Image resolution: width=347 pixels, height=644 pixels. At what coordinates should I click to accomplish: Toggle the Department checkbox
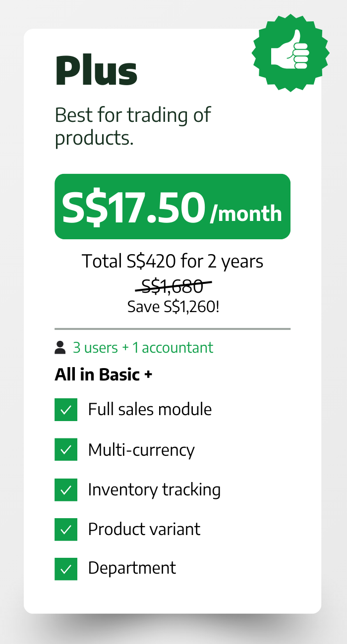click(66, 568)
